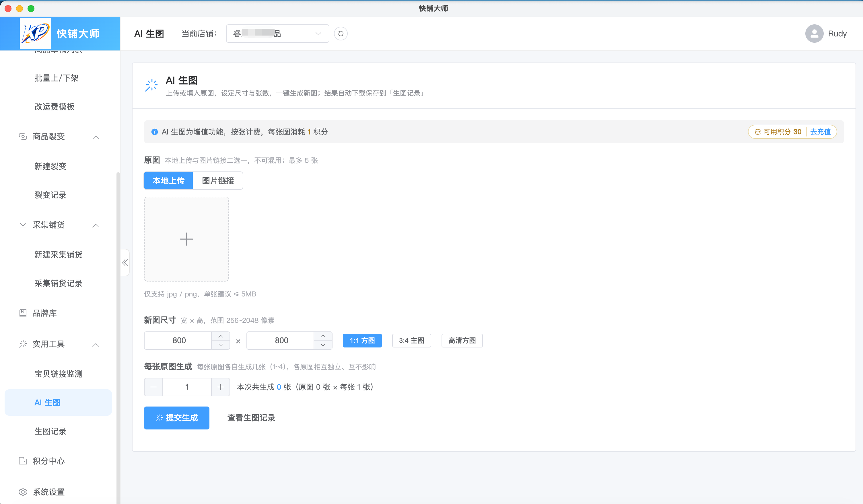Viewport: 863px width, 504px height.
Task: Increase height value with up arrow
Action: [x=323, y=336]
